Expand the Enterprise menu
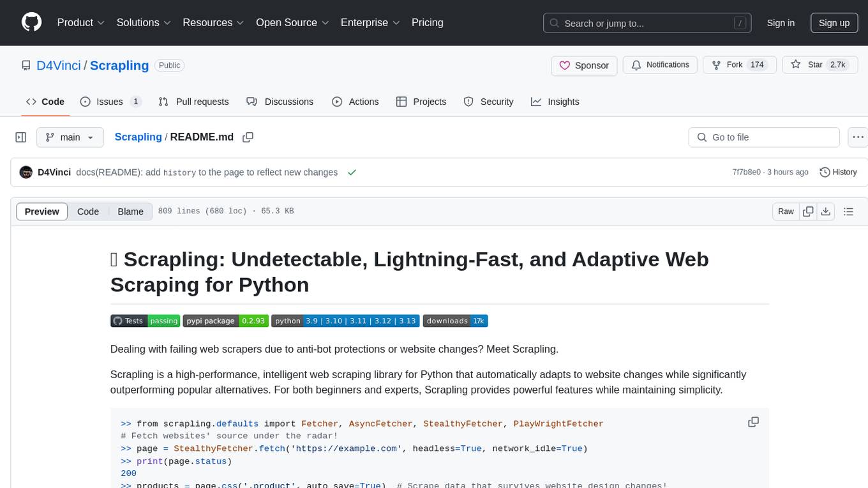This screenshot has width=868, height=488. (x=370, y=22)
